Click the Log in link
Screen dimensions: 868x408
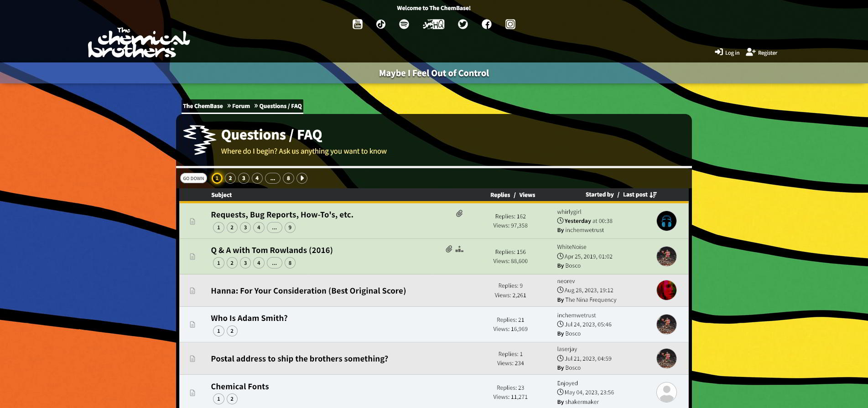(728, 53)
